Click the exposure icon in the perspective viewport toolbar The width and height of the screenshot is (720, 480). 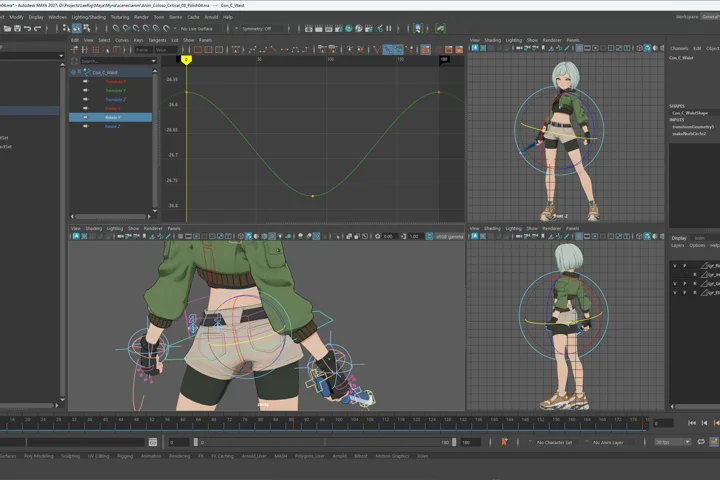pyautogui.click(x=377, y=236)
